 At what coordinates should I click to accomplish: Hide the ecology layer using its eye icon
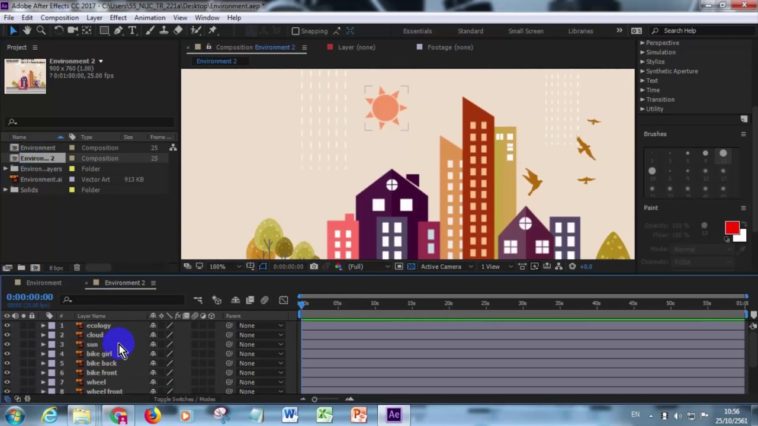(x=7, y=326)
